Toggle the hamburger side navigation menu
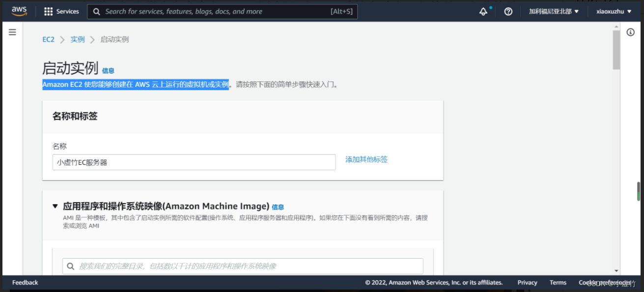The height and width of the screenshot is (292, 644). point(12,32)
